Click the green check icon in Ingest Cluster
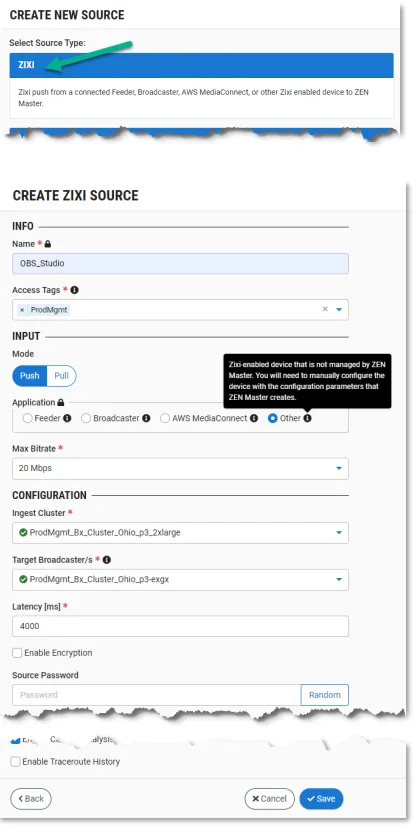The image size is (418, 832). [x=23, y=532]
